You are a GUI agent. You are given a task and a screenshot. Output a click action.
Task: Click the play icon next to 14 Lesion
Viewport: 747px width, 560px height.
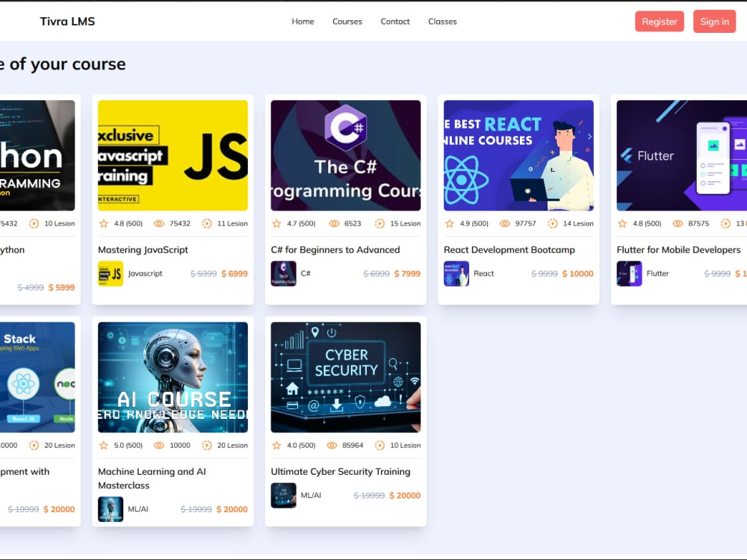coord(553,223)
